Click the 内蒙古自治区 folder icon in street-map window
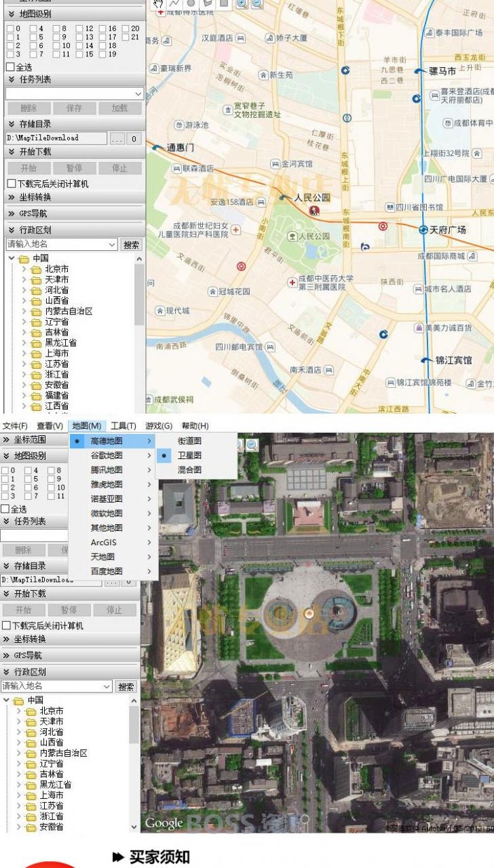The width and height of the screenshot is (494, 868). (37, 311)
